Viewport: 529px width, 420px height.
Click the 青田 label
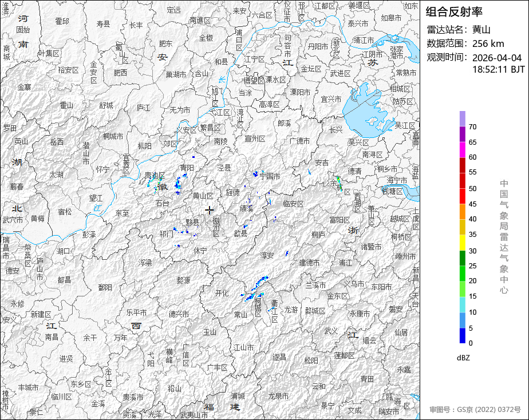click(x=367, y=379)
